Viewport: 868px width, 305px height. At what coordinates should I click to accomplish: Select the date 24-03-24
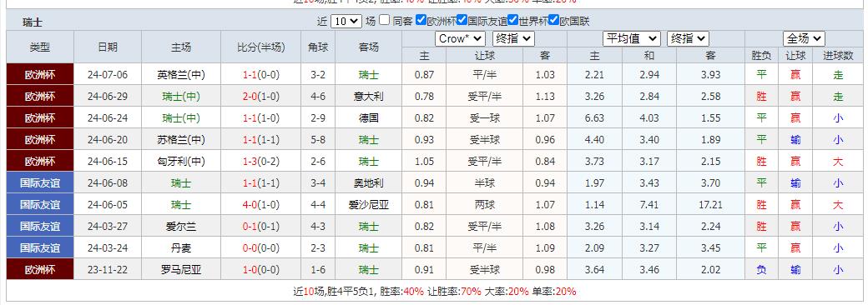[x=108, y=248]
